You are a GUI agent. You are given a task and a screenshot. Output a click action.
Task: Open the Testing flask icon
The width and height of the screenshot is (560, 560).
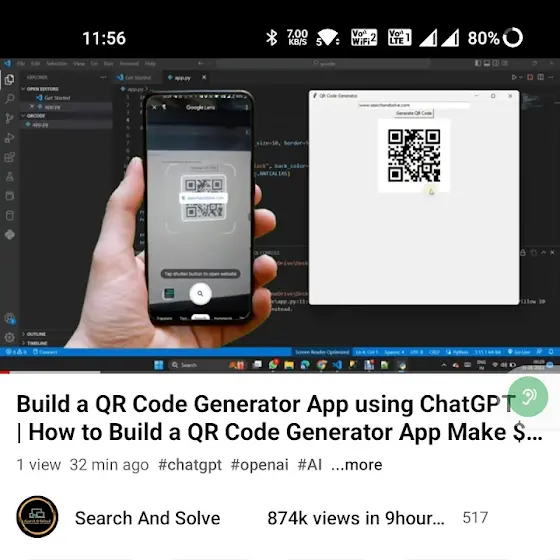(10, 176)
